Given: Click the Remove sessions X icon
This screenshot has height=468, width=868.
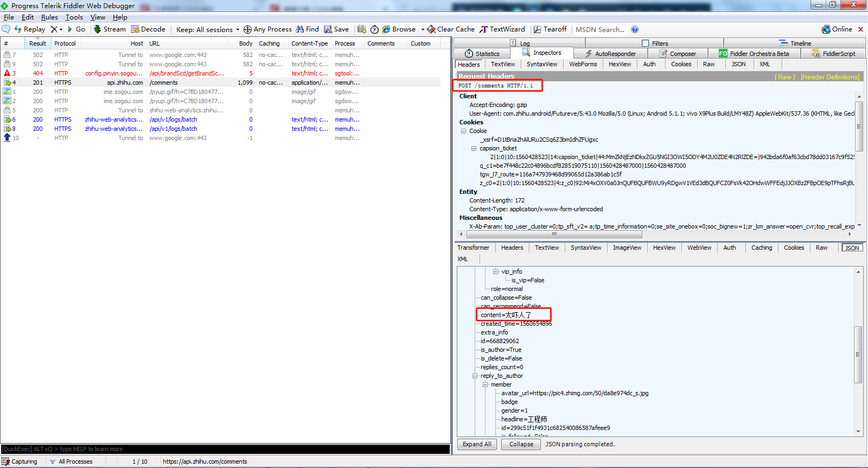Looking at the screenshot, I should [54, 29].
